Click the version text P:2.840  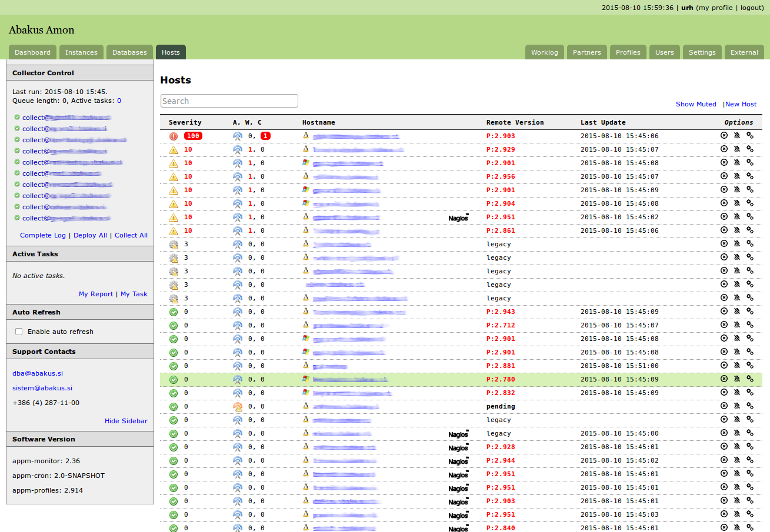tap(501, 528)
